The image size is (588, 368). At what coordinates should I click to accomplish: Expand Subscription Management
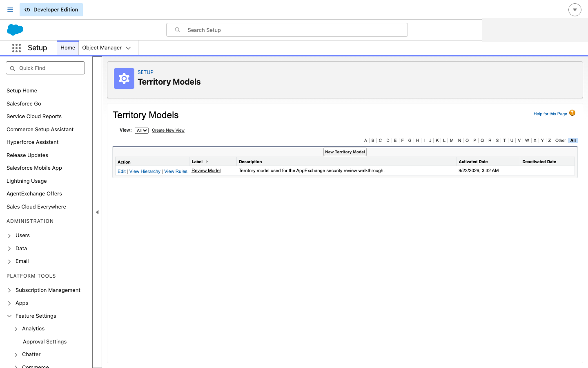(x=9, y=290)
